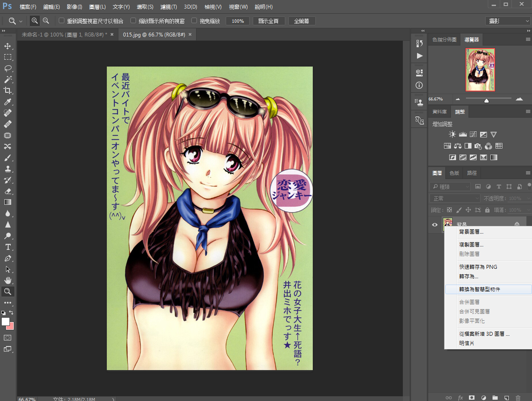Open the Adjustments panel menu
The height and width of the screenshot is (401, 532).
click(x=528, y=111)
